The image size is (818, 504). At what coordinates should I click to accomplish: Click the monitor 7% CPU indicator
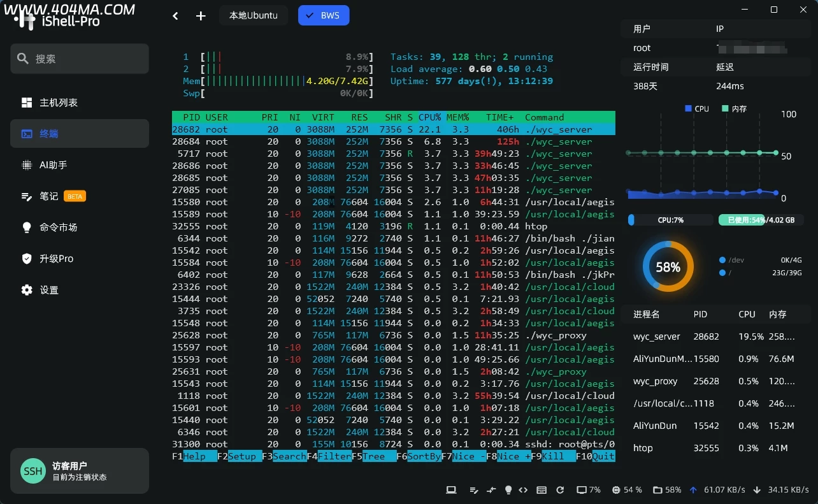point(589,490)
